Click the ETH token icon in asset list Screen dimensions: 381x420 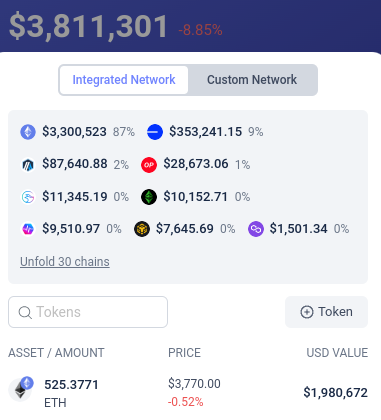click(21, 389)
